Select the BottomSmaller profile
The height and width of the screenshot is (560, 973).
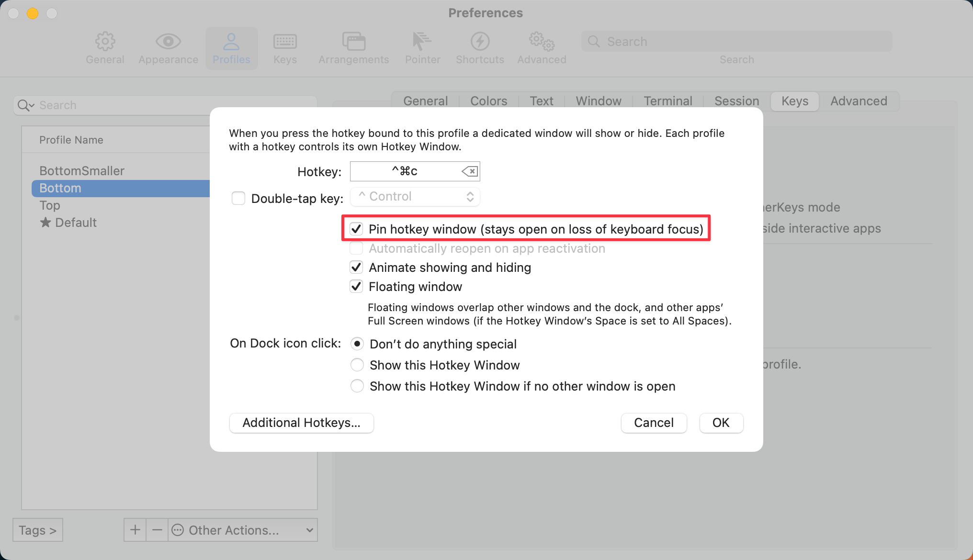pos(82,171)
